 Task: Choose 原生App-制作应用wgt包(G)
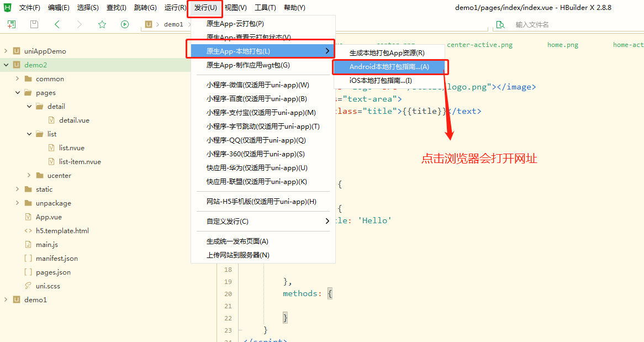[263, 65]
